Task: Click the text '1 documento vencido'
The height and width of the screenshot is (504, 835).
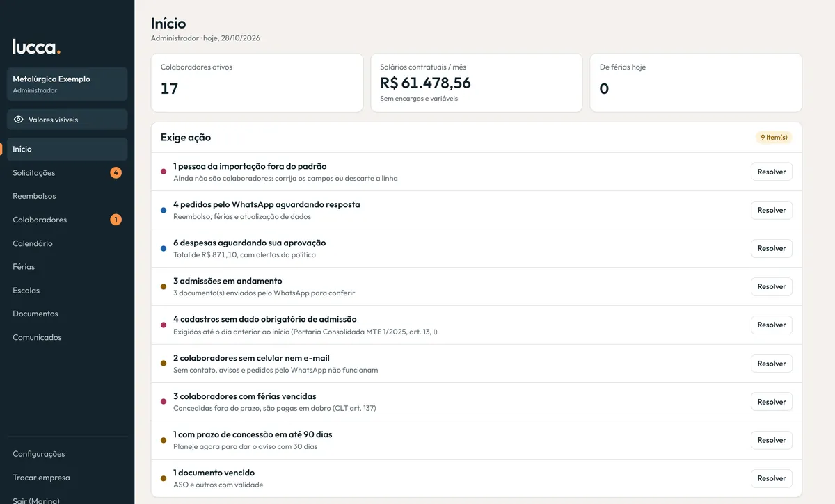Action: (214, 473)
